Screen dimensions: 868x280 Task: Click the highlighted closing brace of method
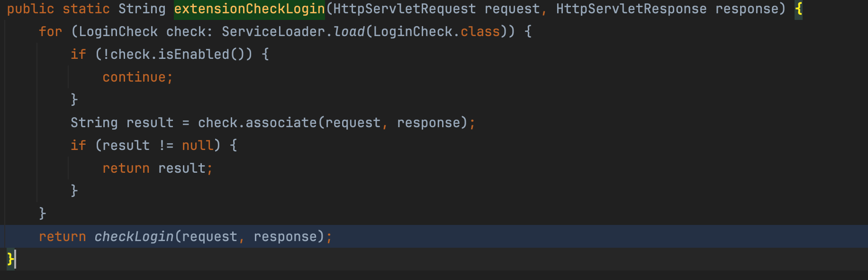[10, 260]
